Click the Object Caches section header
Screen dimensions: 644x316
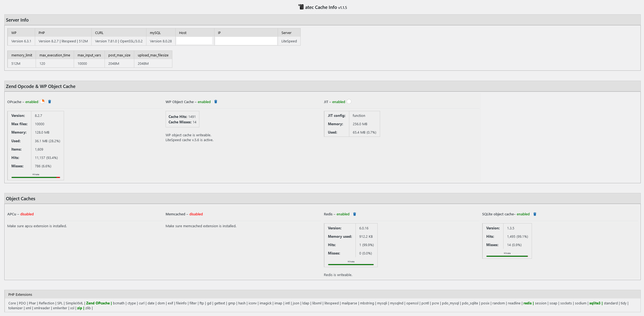[21, 199]
